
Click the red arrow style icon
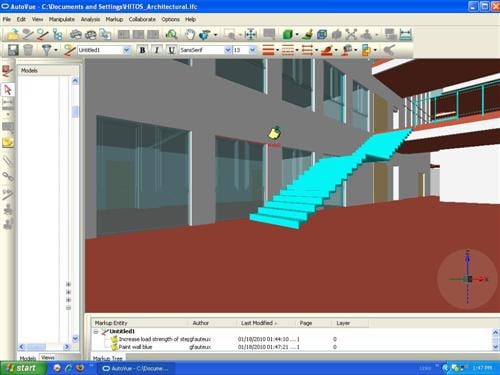307,50
